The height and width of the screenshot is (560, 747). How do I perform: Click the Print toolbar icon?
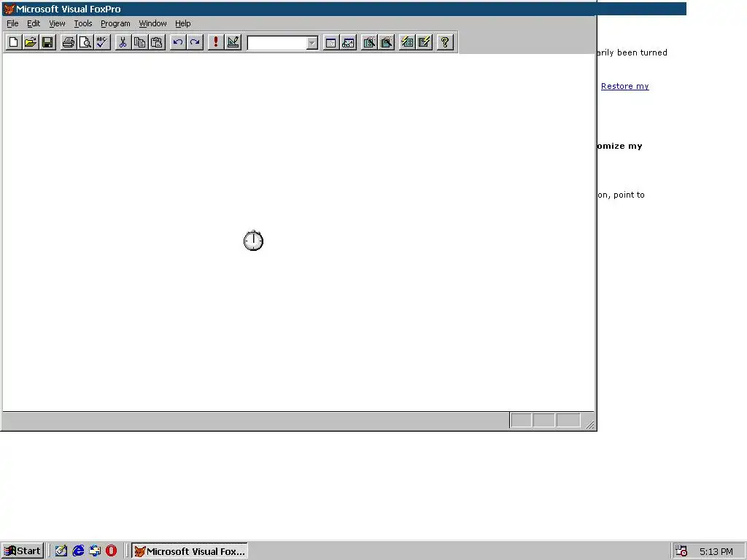[68, 42]
